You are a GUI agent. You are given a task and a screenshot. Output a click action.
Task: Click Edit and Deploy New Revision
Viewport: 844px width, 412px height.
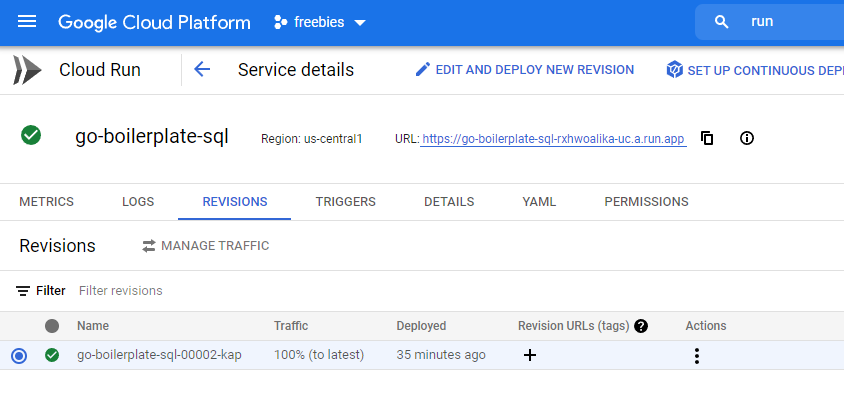(x=524, y=70)
